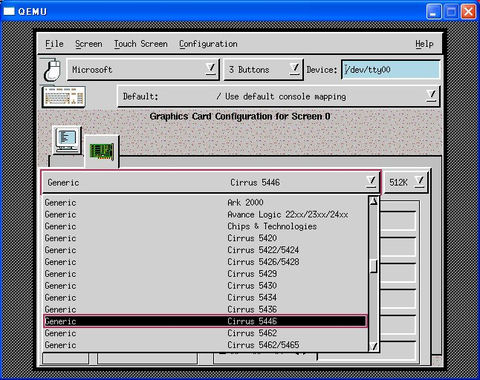480x380 pixels.
Task: Expand the 3 Buttons dropdown
Action: coord(263,70)
